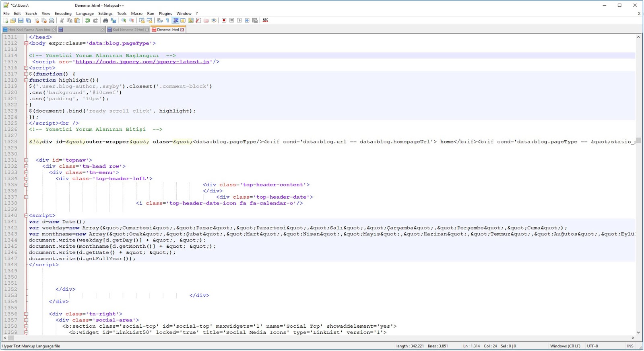The image size is (644, 351).
Task: Collapse the social-top section fold on line 1358
Action: (x=26, y=326)
